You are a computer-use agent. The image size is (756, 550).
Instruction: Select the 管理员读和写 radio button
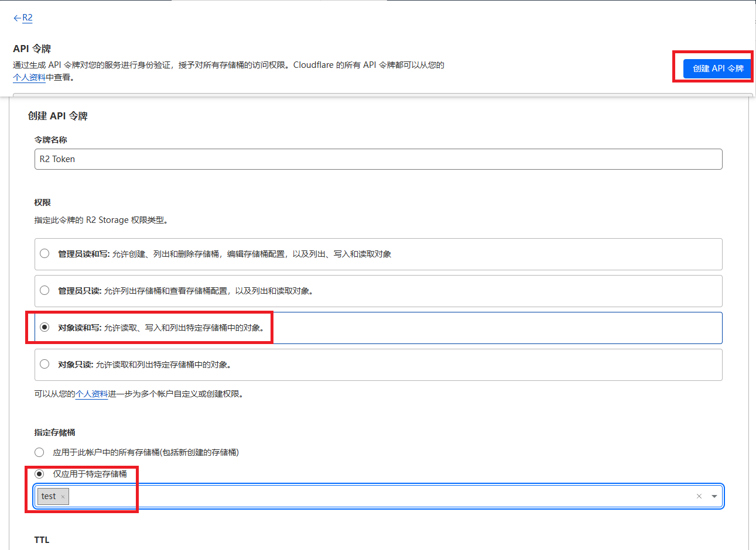tap(45, 253)
